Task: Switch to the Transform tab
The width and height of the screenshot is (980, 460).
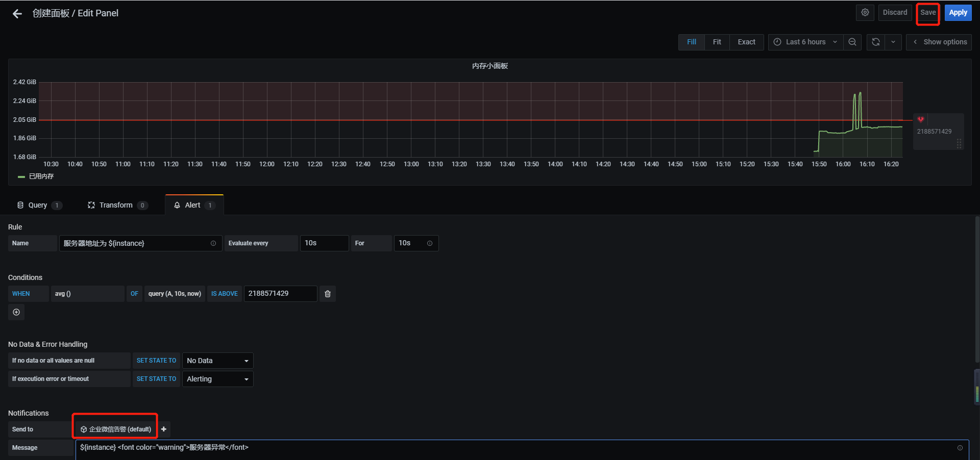Action: click(116, 205)
